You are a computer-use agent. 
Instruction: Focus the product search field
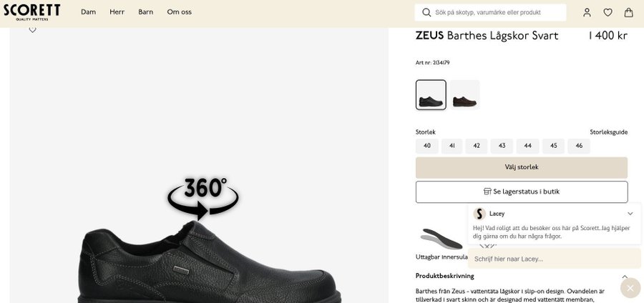[497, 12]
